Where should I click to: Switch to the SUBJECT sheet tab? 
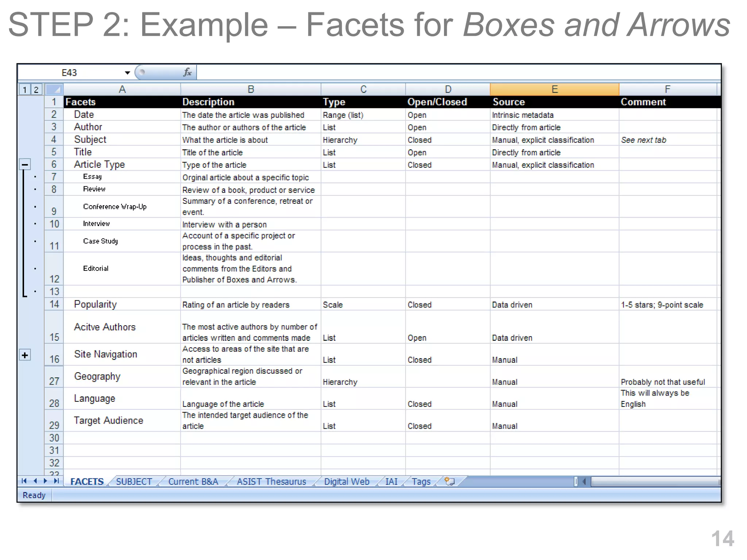(134, 482)
